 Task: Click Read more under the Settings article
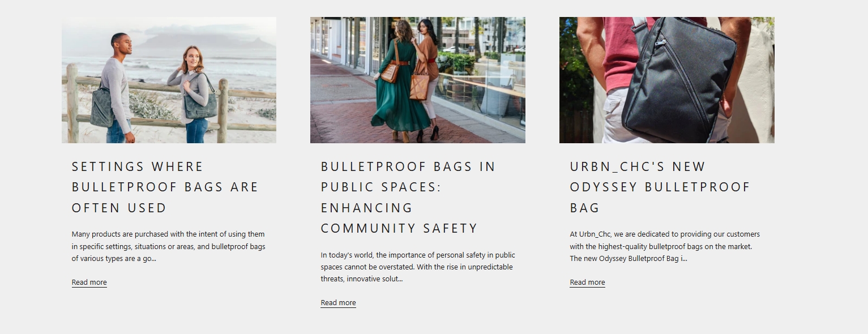coord(89,282)
